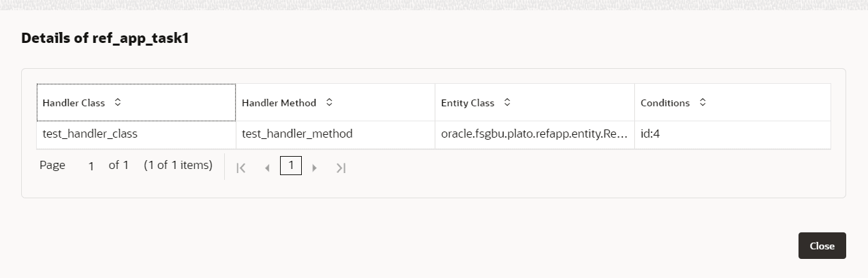868x278 pixels.
Task: Click the oracle.fsgbu.plato.refapp entity cell
Action: pos(533,134)
